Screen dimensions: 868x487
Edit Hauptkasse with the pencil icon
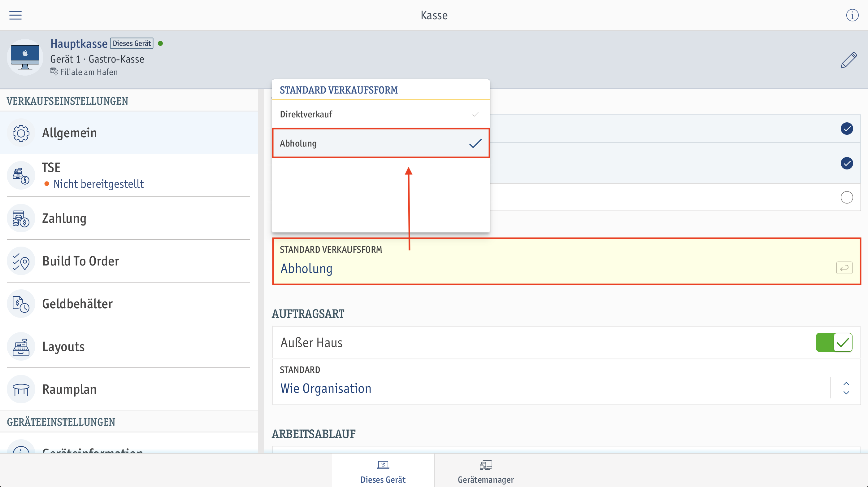click(848, 60)
